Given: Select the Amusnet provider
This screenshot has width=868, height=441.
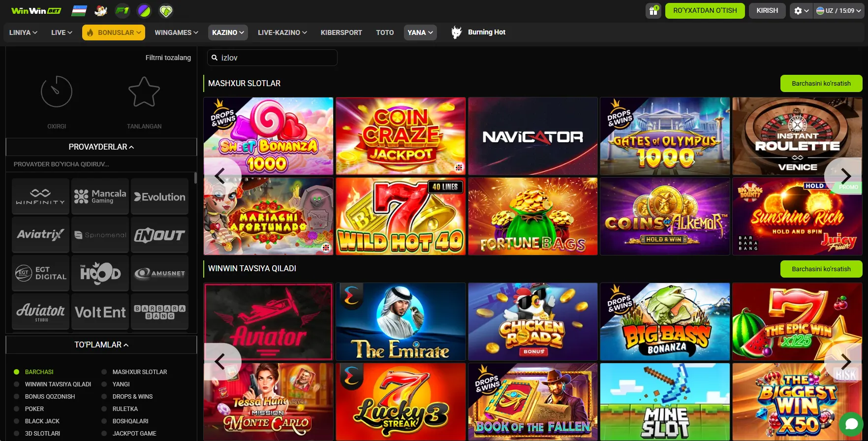Looking at the screenshot, I should (x=159, y=273).
